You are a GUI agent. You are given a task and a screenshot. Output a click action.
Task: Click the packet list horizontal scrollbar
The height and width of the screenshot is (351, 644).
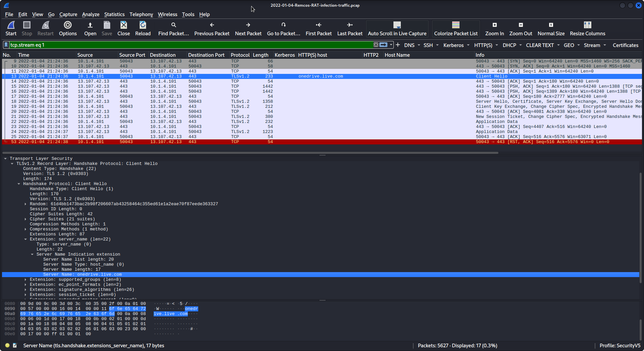click(250, 153)
